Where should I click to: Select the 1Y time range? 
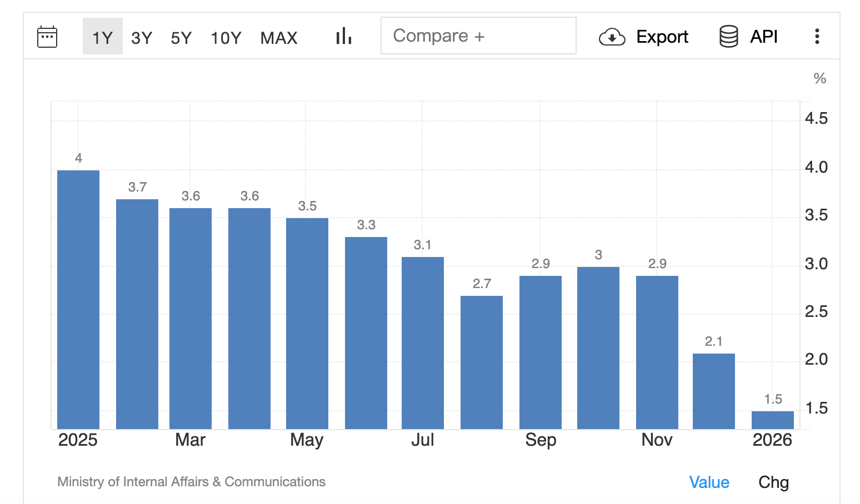102,37
